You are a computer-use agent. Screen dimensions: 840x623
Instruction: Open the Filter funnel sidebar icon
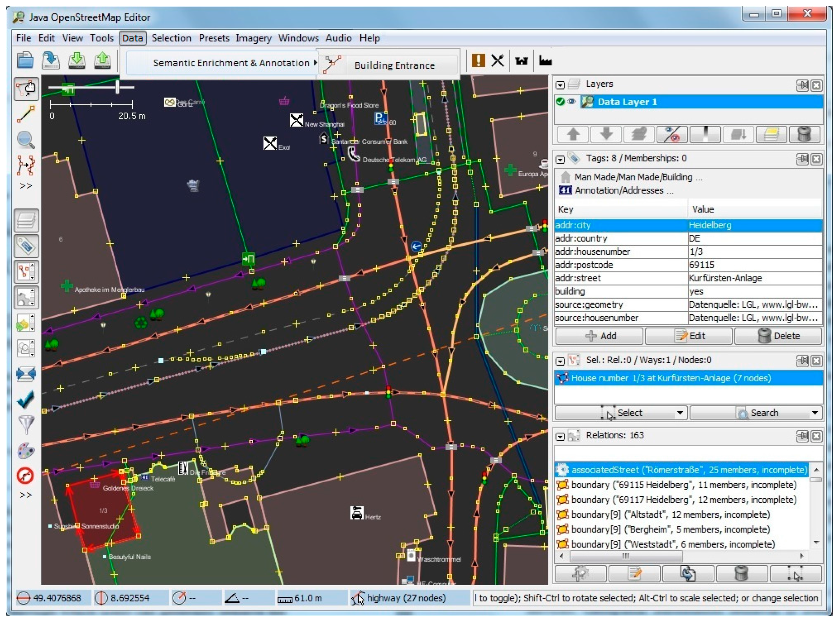(x=26, y=425)
